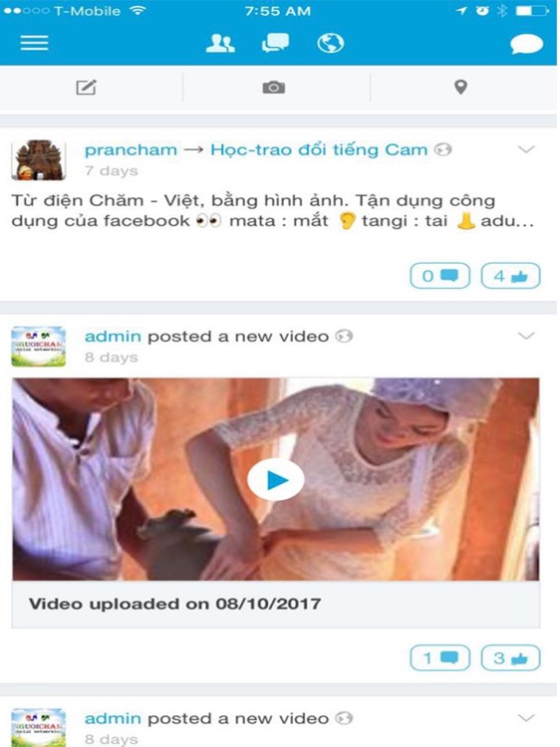Like the admin video with 3 likes
Image resolution: width=560 pixels, height=747 pixels.
pos(511,658)
